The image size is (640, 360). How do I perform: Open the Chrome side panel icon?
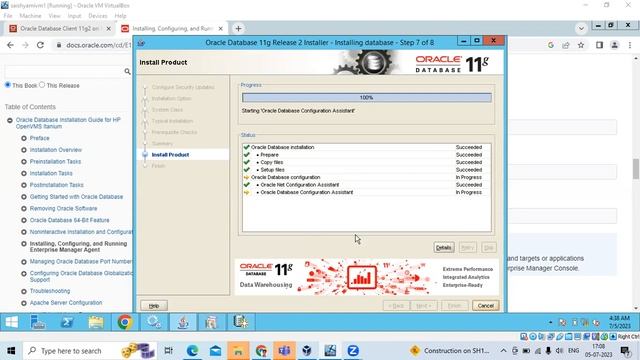(599, 45)
